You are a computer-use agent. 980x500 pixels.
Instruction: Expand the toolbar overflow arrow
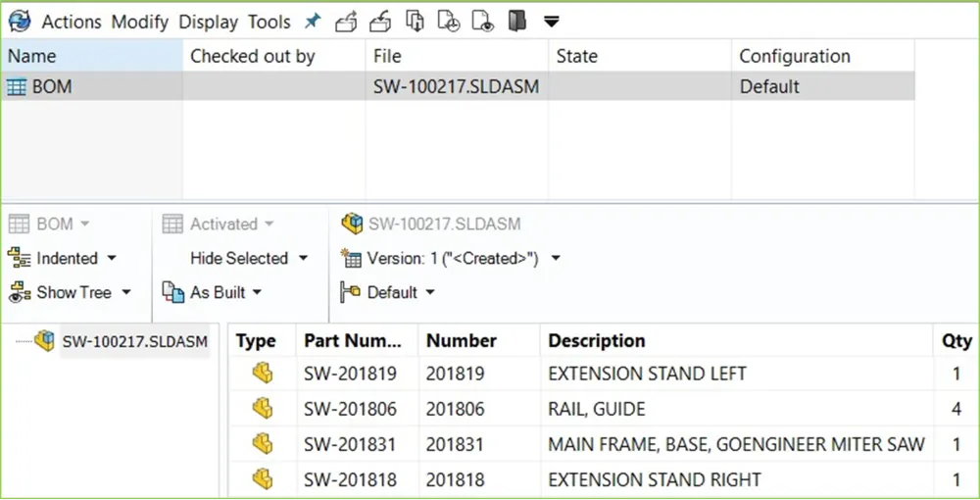point(552,22)
